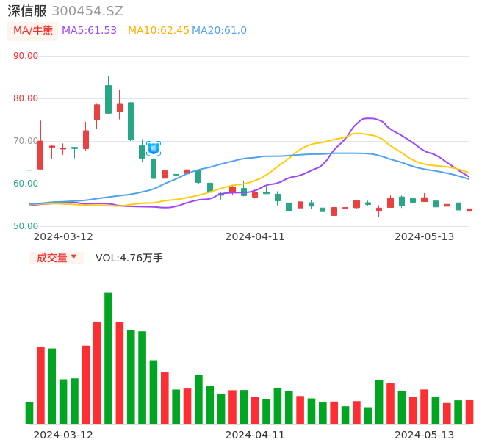Click the first red candlestick on the left

point(40,154)
